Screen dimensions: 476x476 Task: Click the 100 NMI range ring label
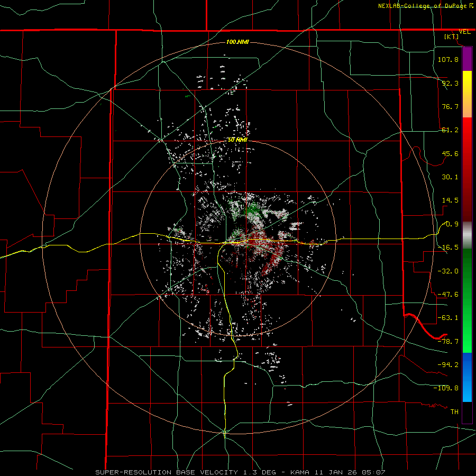point(237,42)
